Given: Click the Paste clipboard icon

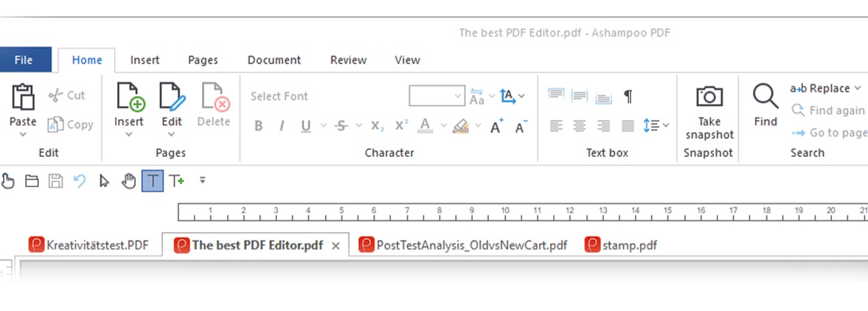Looking at the screenshot, I should point(23,97).
